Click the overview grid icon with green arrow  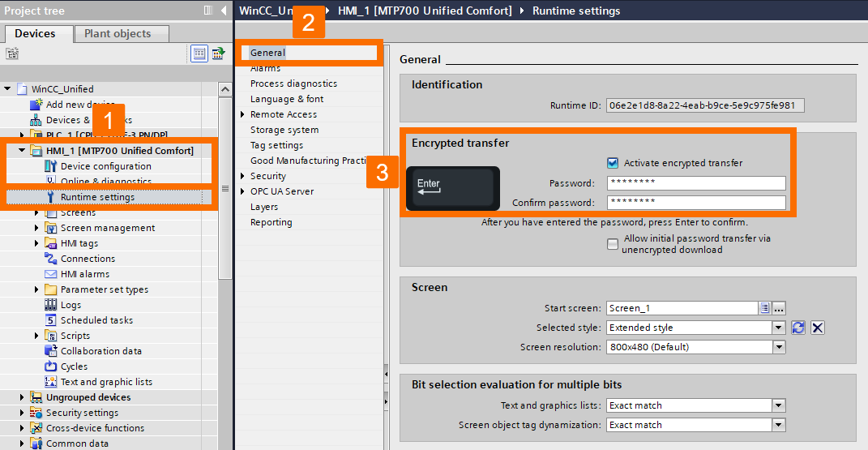(218, 54)
